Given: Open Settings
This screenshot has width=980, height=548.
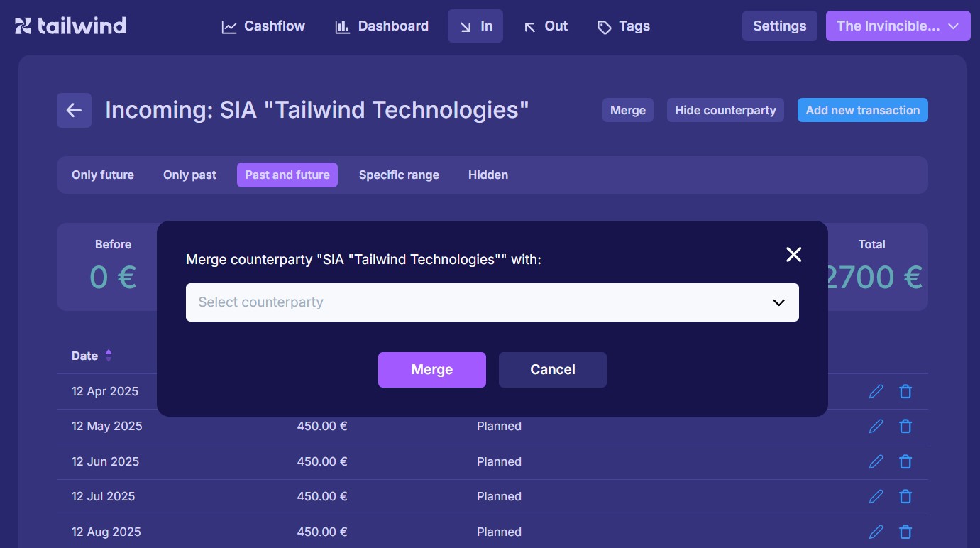Looking at the screenshot, I should point(779,26).
